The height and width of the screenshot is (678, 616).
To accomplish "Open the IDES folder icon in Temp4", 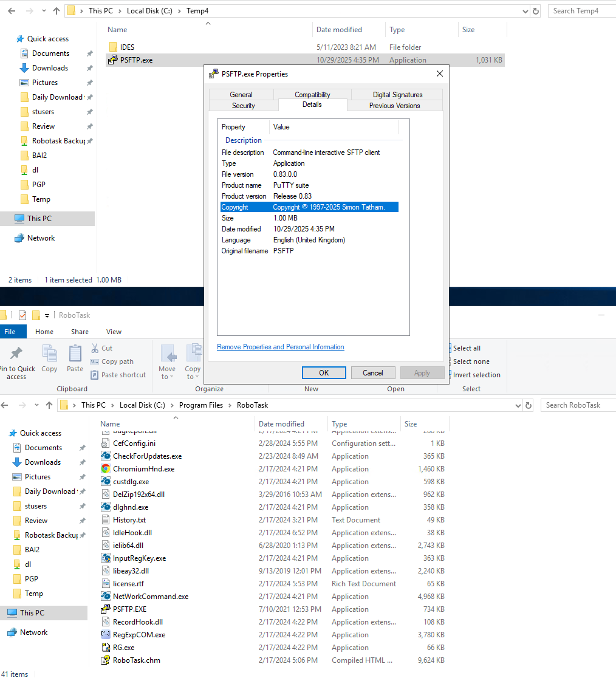I will [112, 47].
